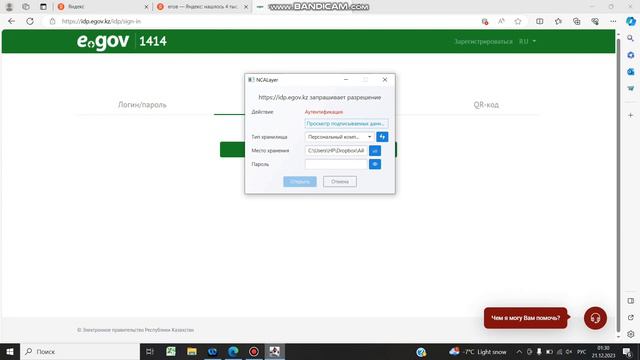Click the red Аутентификация text
The height and width of the screenshot is (360, 640).
pyautogui.click(x=324, y=112)
